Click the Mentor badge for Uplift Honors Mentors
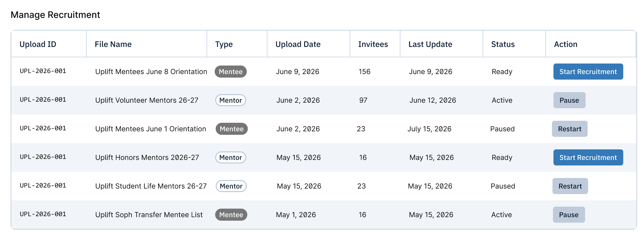This screenshot has width=644, height=237. (231, 157)
